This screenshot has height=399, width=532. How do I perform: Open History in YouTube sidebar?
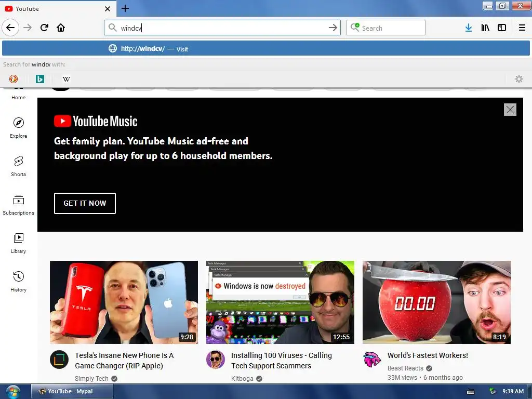(x=18, y=282)
